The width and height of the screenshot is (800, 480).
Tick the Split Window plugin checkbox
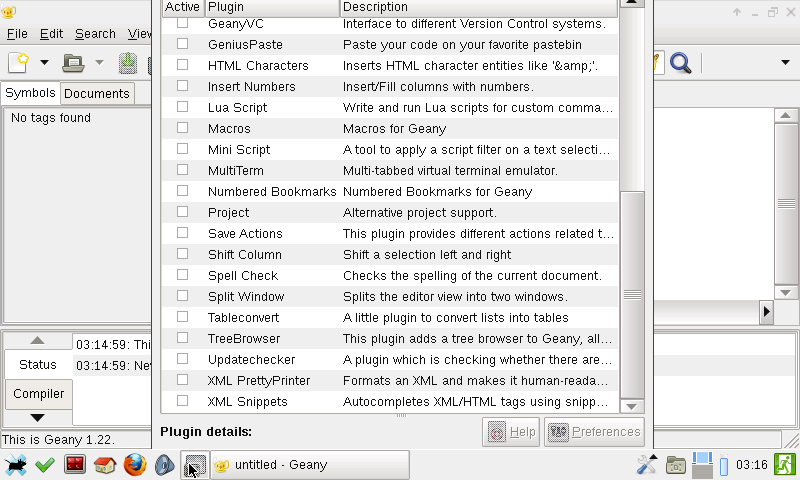[x=182, y=296]
